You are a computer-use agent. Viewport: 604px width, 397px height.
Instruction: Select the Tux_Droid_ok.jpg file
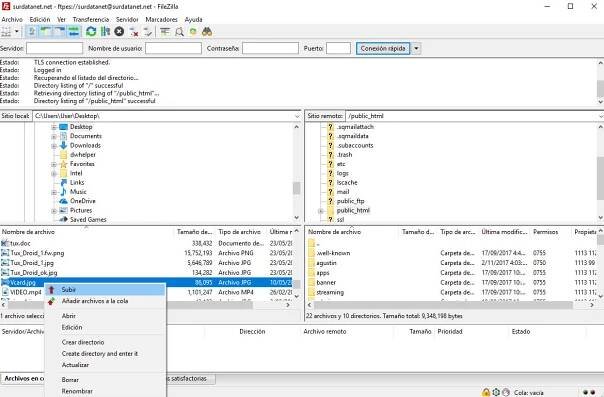point(34,273)
